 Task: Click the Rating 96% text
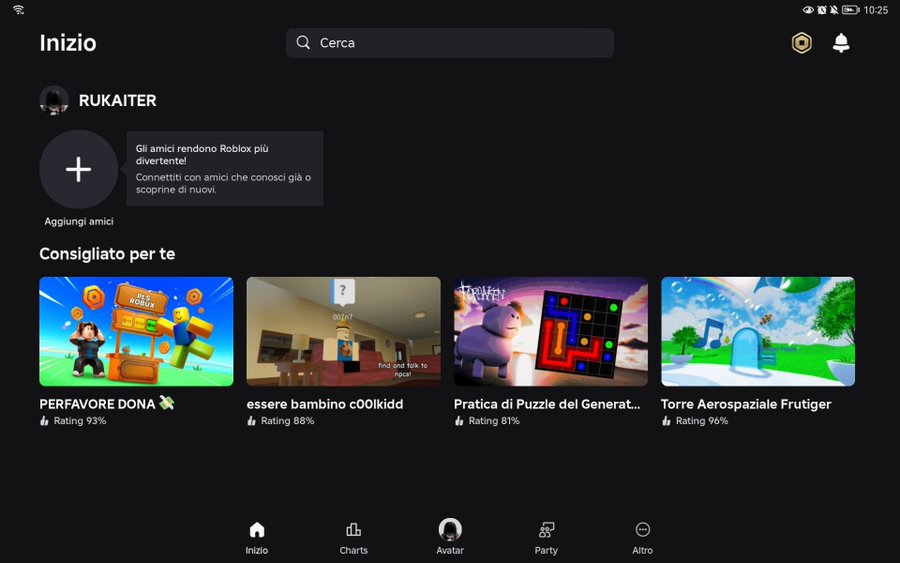(701, 421)
